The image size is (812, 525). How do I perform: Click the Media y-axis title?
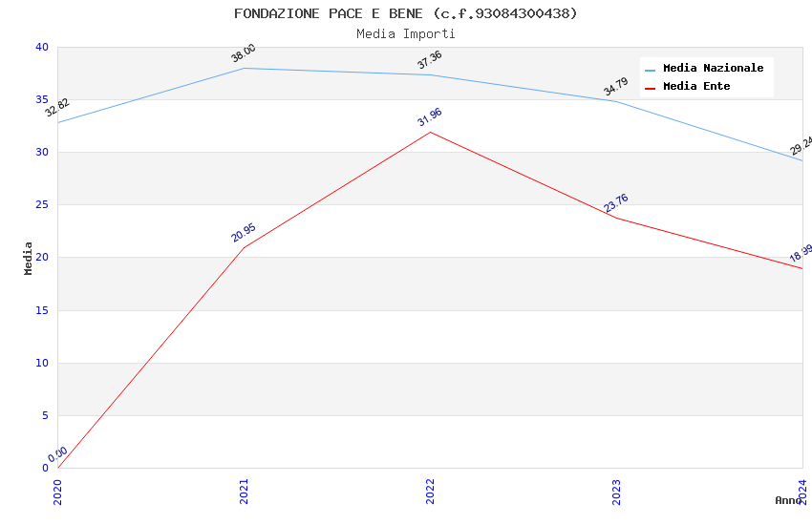pos(29,258)
